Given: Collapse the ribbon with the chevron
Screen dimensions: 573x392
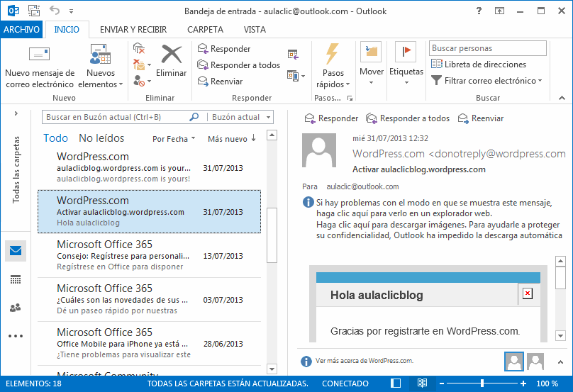Looking at the screenshot, I should [562, 98].
